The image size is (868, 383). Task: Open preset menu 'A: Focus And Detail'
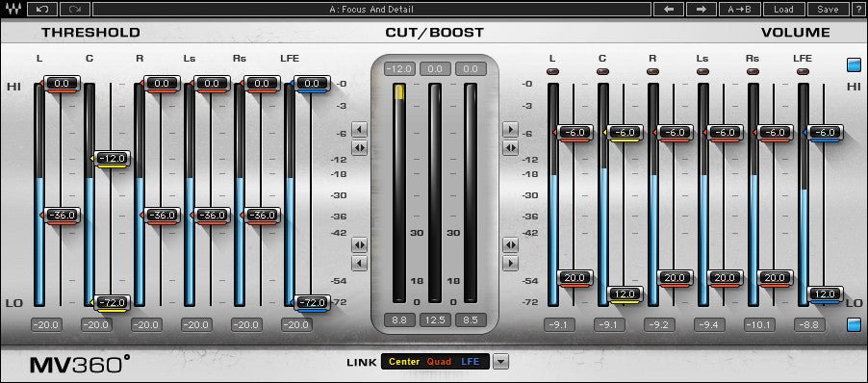tap(371, 9)
